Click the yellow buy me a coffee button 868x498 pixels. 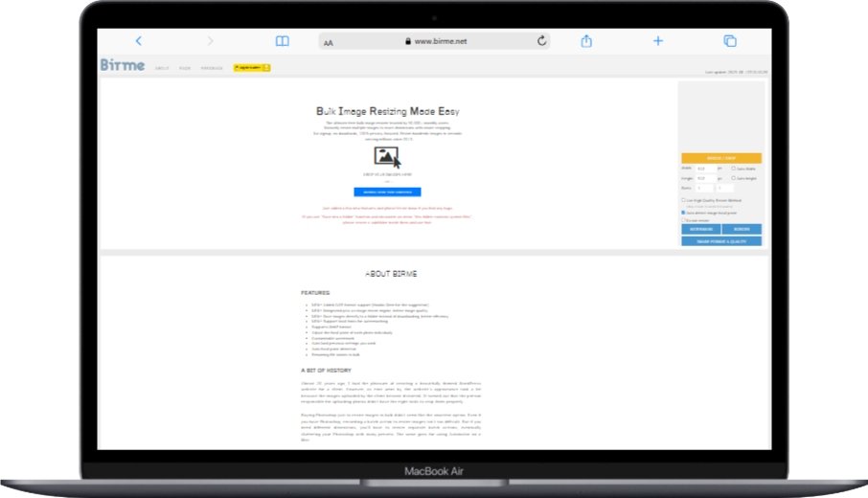(252, 67)
